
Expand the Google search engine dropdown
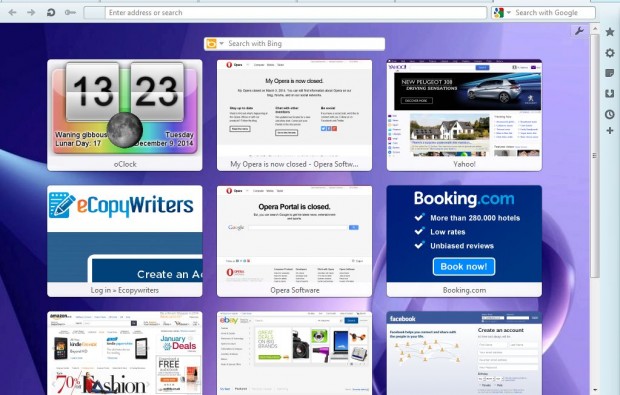coord(509,13)
